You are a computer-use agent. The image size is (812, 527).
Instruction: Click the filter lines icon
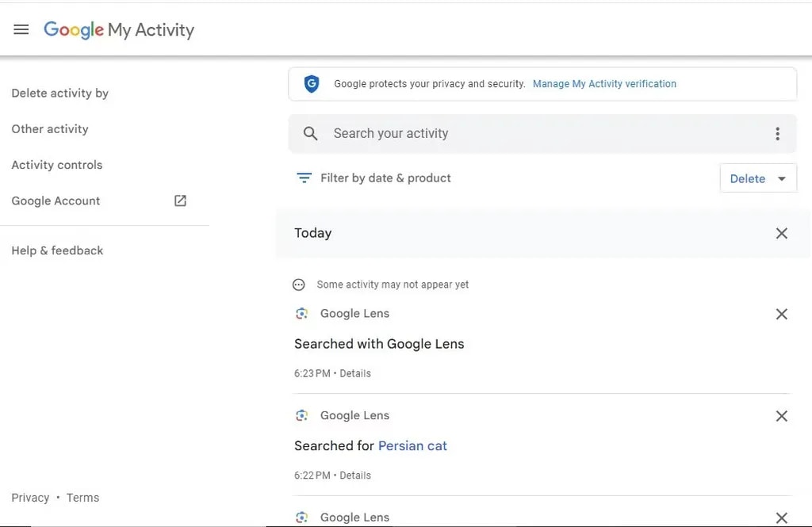[304, 178]
